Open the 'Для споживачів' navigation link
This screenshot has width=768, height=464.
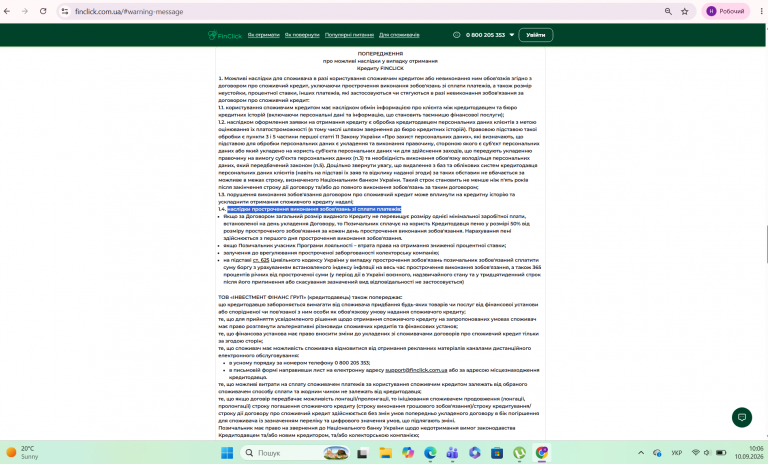click(399, 35)
